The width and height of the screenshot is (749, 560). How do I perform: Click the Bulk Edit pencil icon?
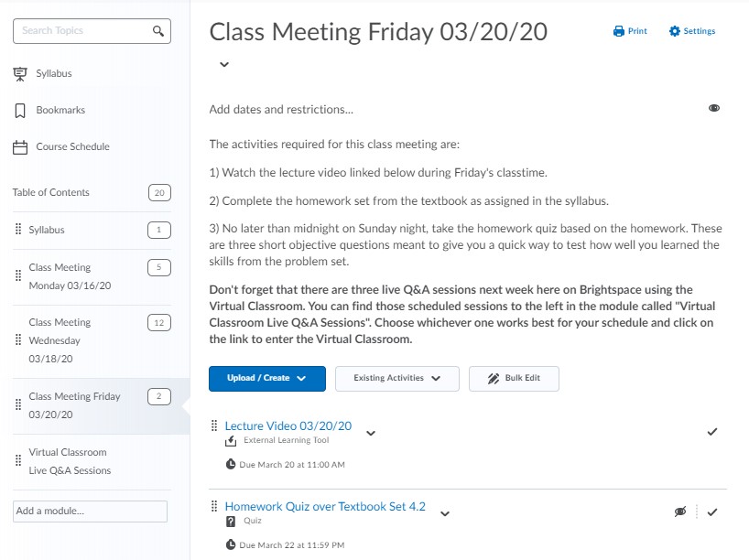494,378
